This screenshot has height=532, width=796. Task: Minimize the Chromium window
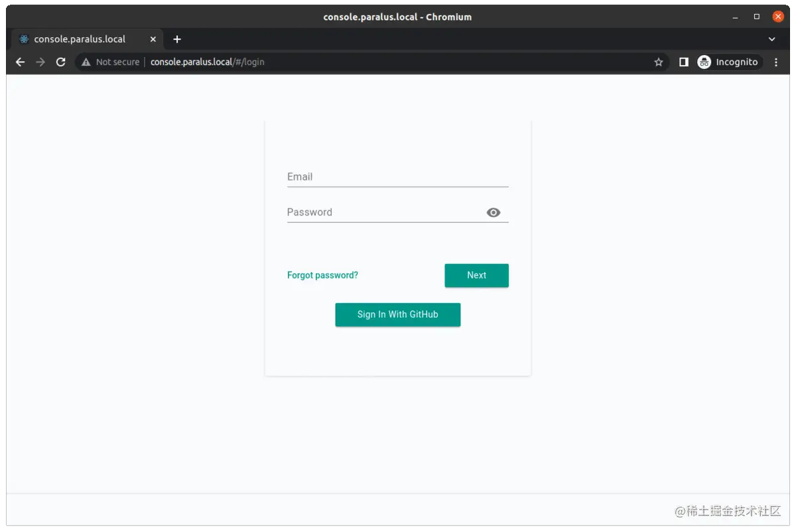735,17
